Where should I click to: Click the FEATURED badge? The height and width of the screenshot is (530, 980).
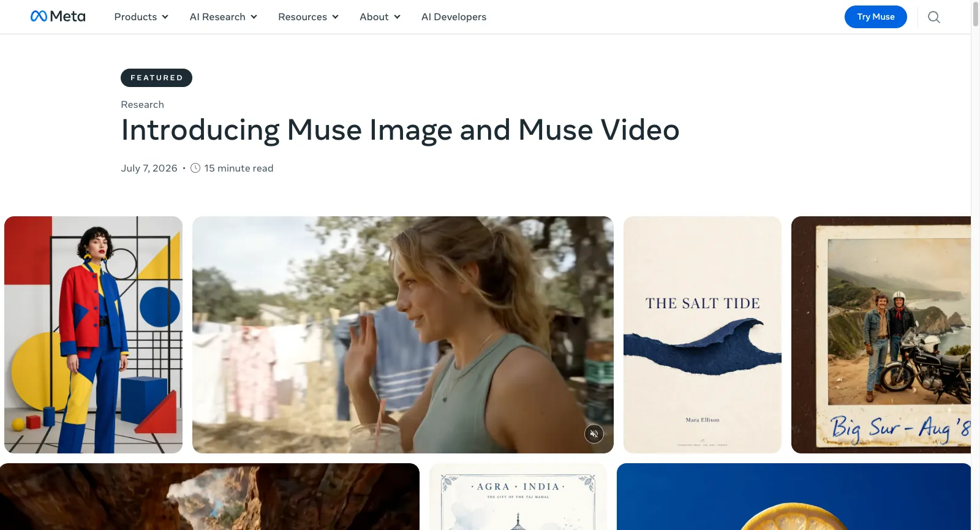[156, 78]
